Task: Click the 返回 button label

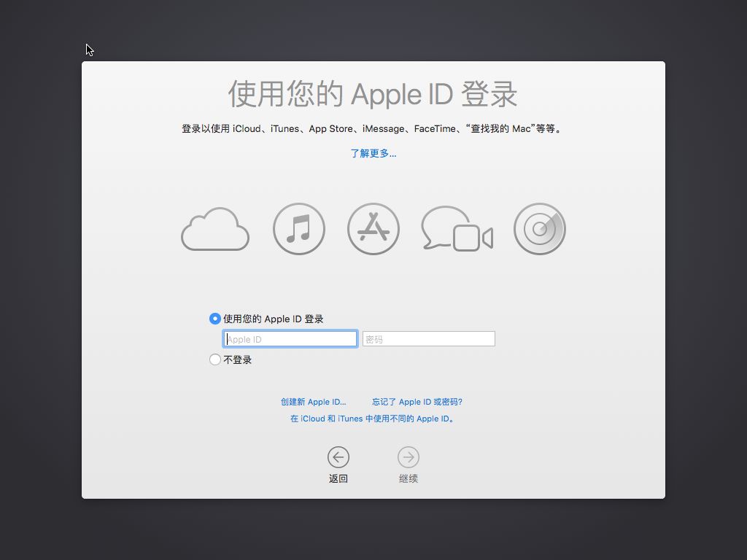Action: coord(338,478)
